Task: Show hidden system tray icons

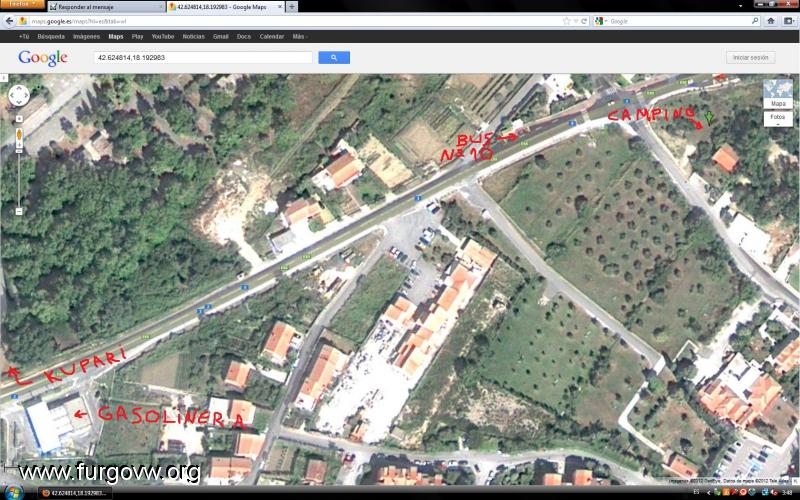Action: click(x=709, y=492)
